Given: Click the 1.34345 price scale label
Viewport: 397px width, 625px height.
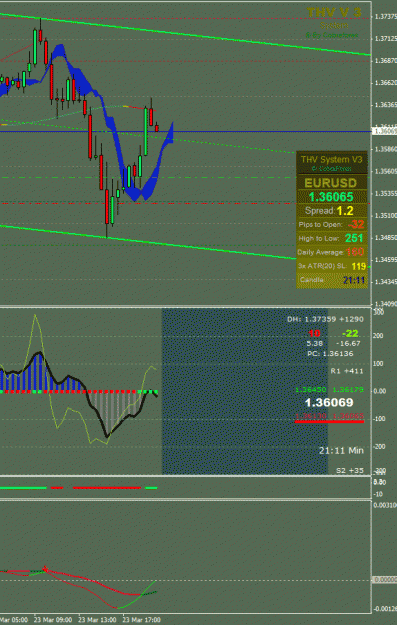Looking at the screenshot, I should pyautogui.click(x=386, y=282).
